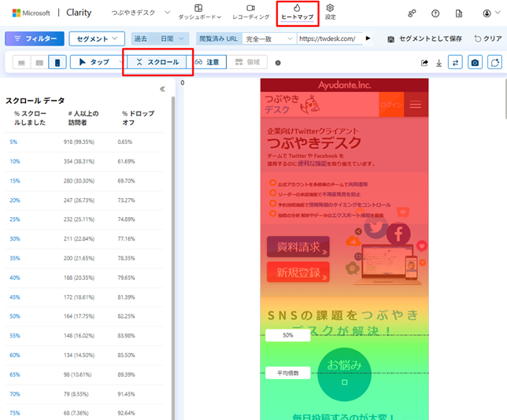Expand the セグメント dropdown
This screenshot has width=507, height=420.
pyautogui.click(x=97, y=39)
